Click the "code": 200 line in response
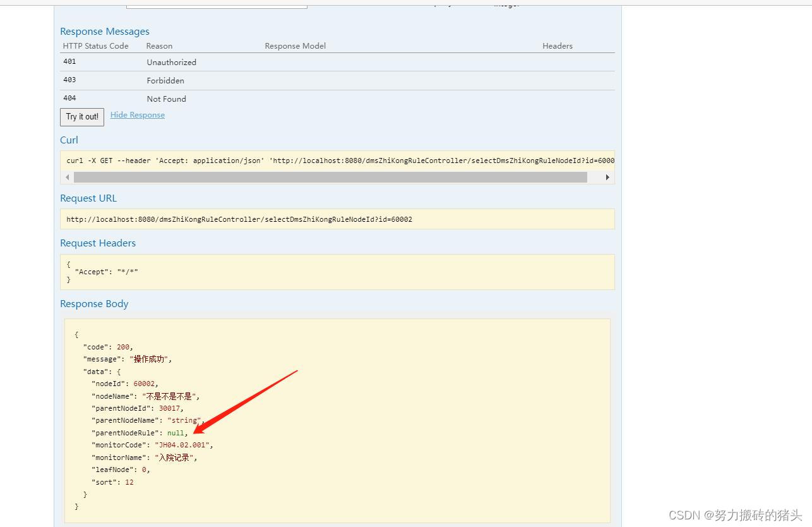This screenshot has height=527, width=812. (108, 347)
